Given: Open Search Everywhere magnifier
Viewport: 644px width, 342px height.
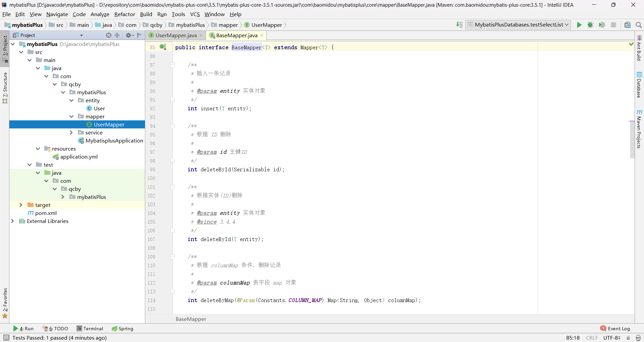Looking at the screenshot, I should pos(639,25).
